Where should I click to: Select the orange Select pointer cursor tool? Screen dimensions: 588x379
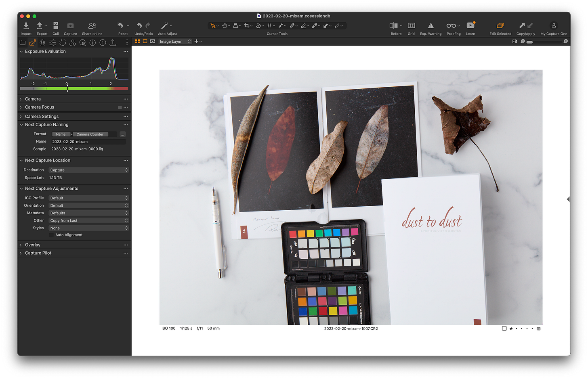point(213,25)
